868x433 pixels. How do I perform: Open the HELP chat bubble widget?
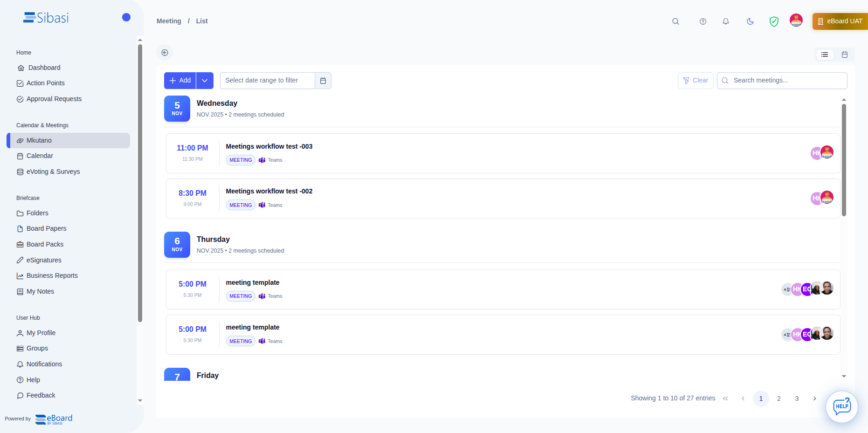[x=841, y=406]
